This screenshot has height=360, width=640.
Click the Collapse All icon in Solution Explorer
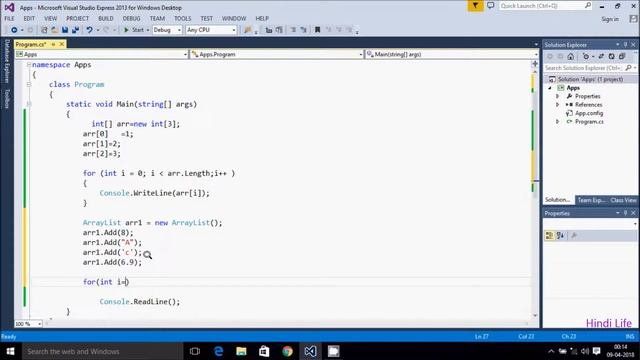[622, 57]
